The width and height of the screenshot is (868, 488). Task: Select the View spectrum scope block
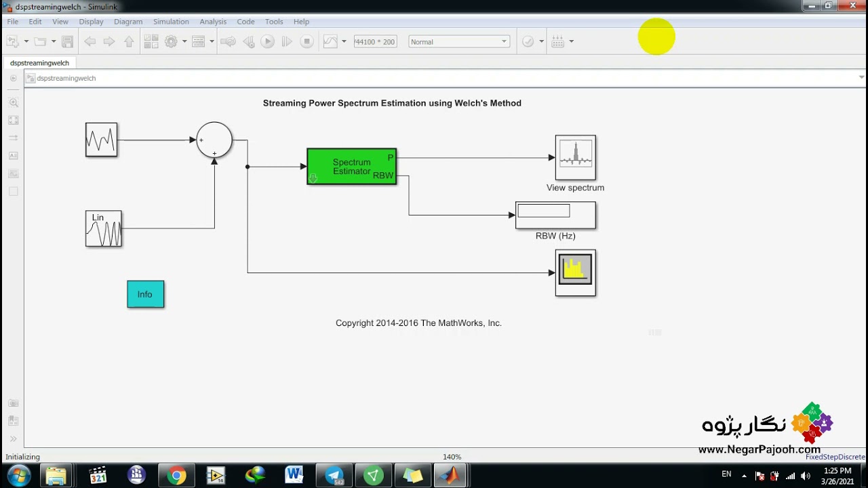pos(576,158)
